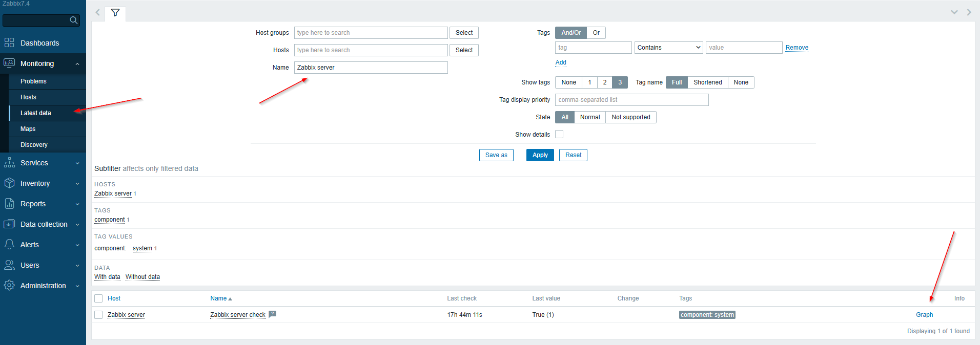This screenshot has width=980, height=345.
Task: Click the filter funnel icon tab
Action: (x=115, y=13)
